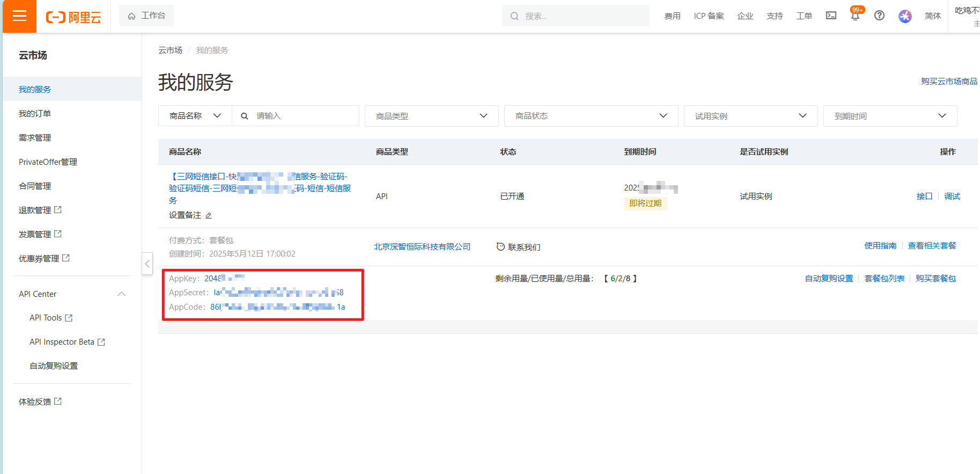980x474 pixels.
Task: Open the ICP 备案 menu
Action: tap(709, 16)
